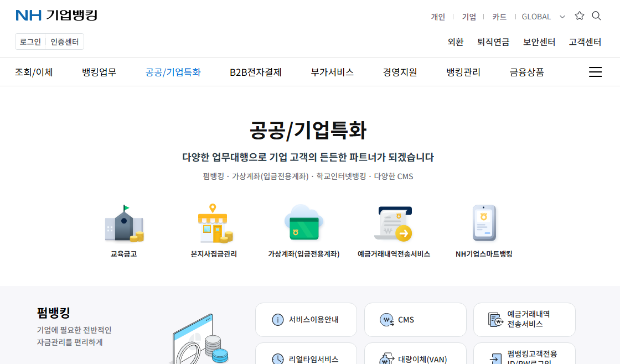Click the document icon beside 예금거래내역 전송서비스
620x364 pixels.
[495, 319]
